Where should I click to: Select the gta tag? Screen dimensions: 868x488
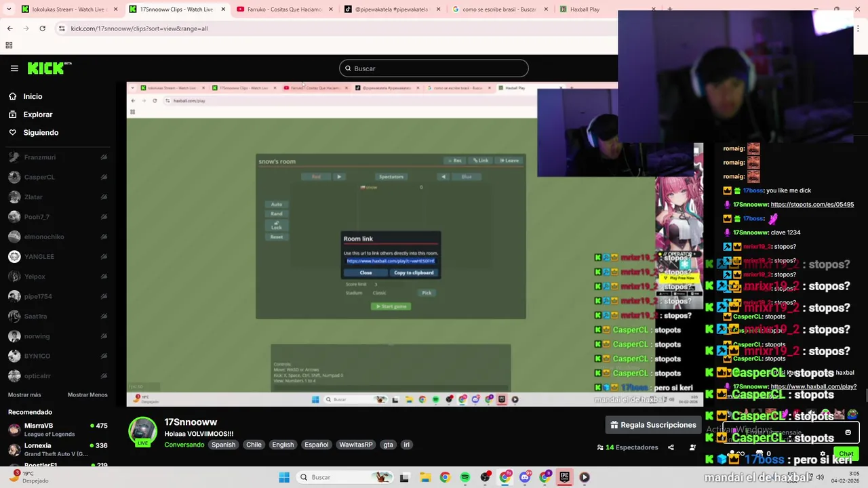tap(388, 445)
